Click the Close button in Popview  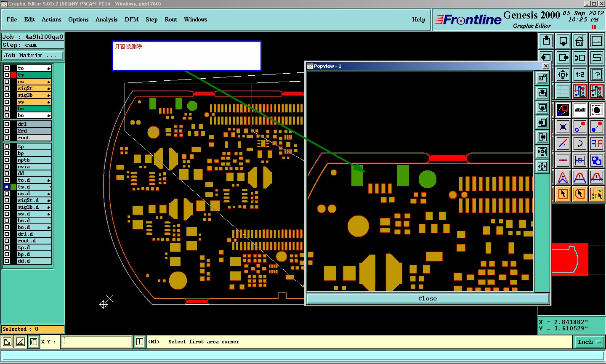pos(428,298)
